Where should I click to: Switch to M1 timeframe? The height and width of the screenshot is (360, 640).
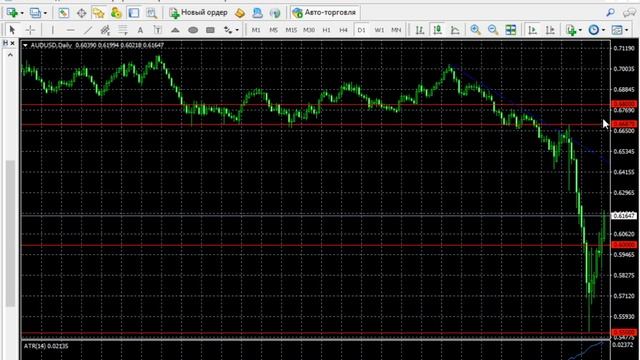tap(256, 30)
